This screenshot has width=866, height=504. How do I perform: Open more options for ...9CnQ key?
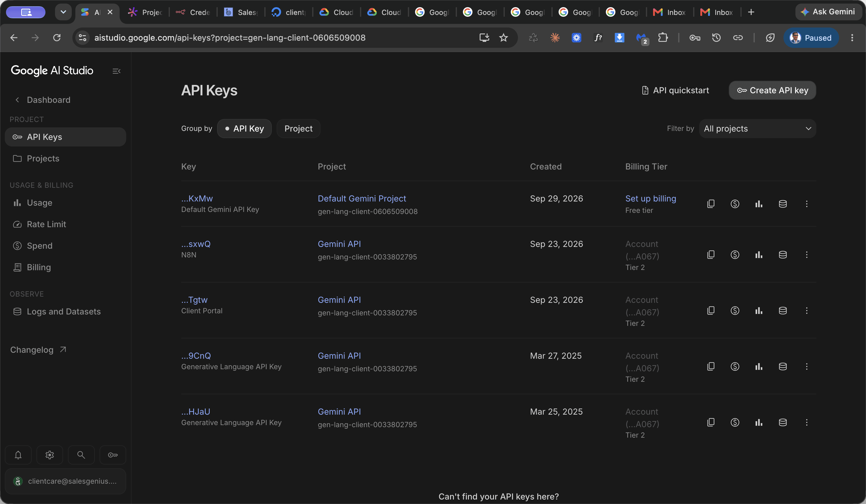pos(806,366)
